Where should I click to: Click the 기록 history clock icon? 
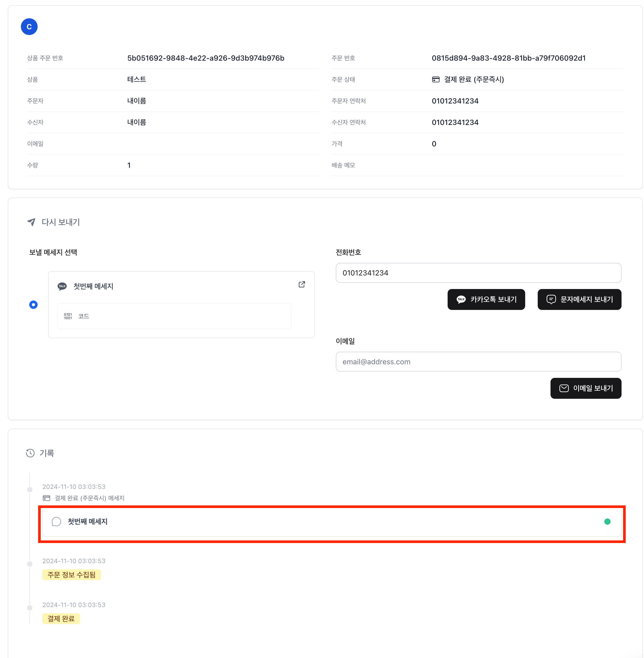click(31, 453)
